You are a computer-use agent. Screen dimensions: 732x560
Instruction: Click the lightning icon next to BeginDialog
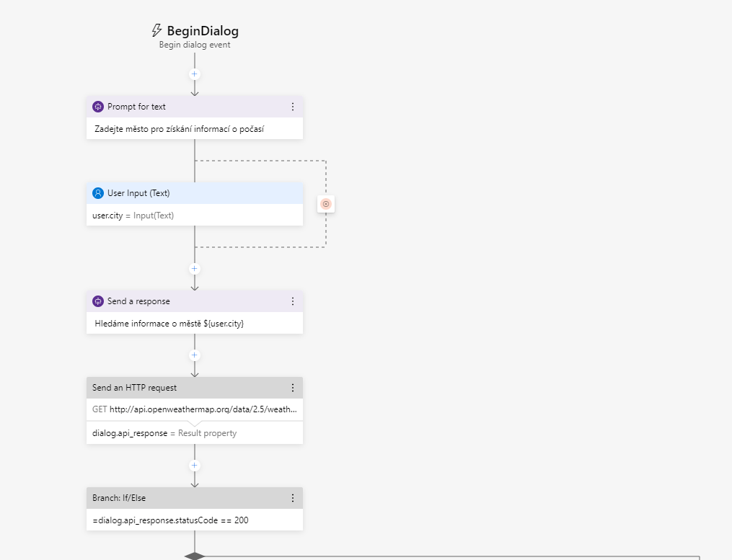tap(156, 30)
